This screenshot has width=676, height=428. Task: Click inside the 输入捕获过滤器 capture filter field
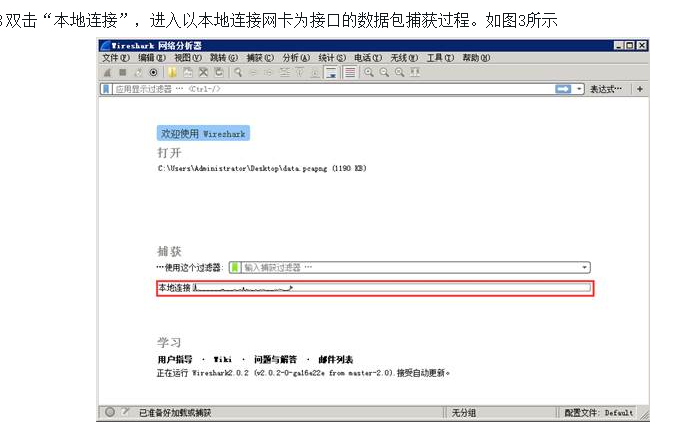coord(410,267)
